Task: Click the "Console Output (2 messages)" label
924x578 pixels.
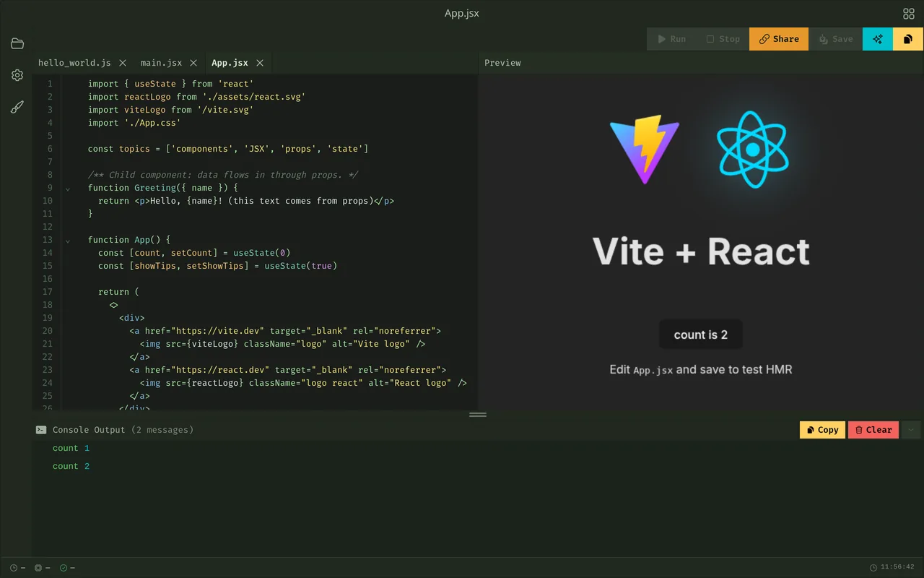Action: [x=123, y=430]
